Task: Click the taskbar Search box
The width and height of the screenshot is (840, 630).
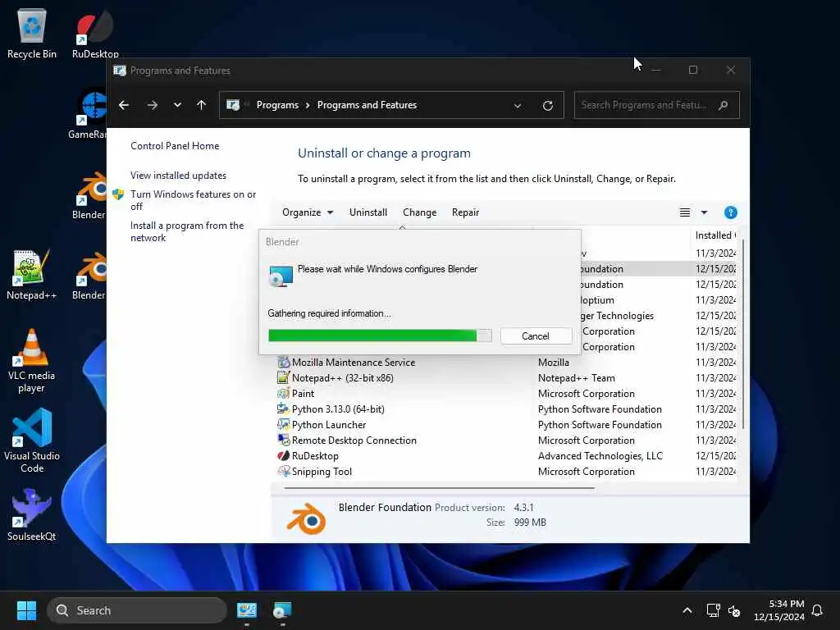Action: click(137, 610)
